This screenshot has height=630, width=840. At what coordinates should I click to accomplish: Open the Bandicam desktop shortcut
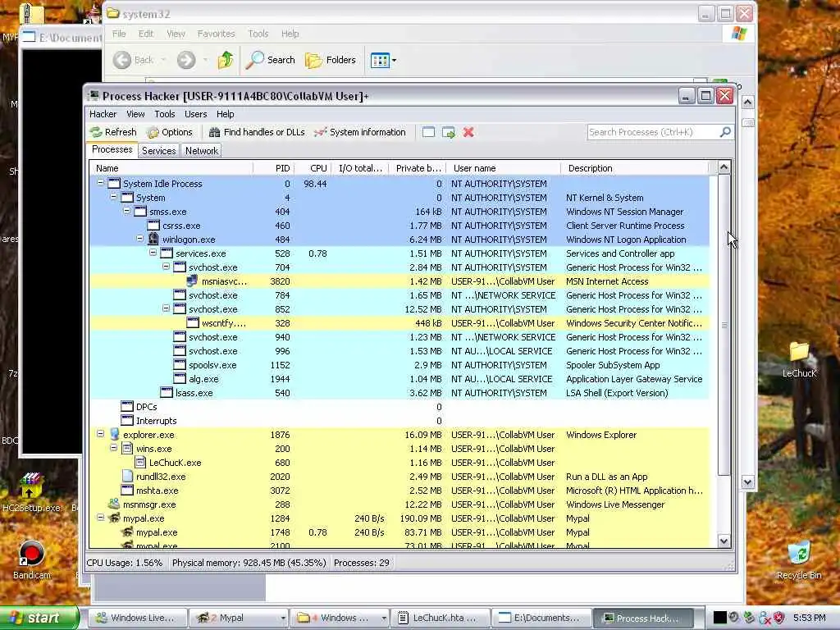[32, 560]
